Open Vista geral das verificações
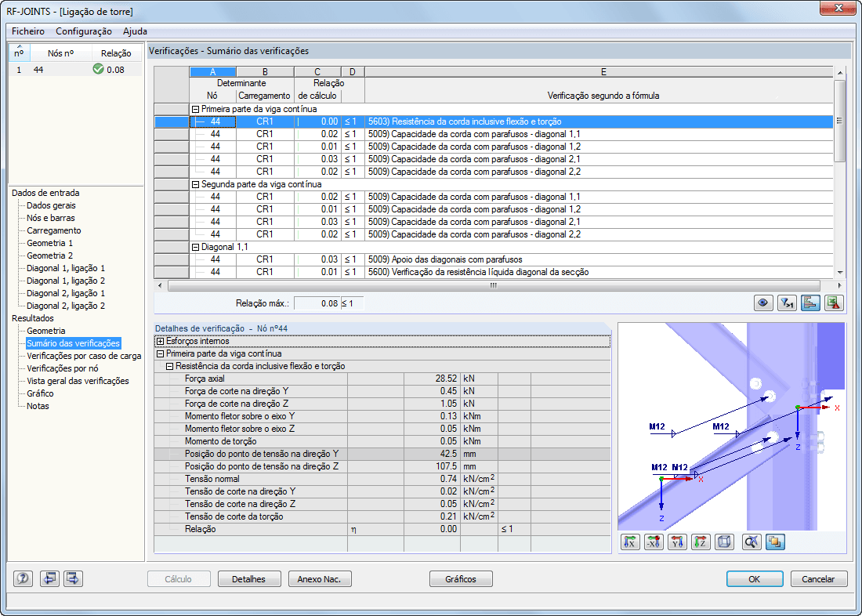This screenshot has width=862, height=616. (78, 381)
